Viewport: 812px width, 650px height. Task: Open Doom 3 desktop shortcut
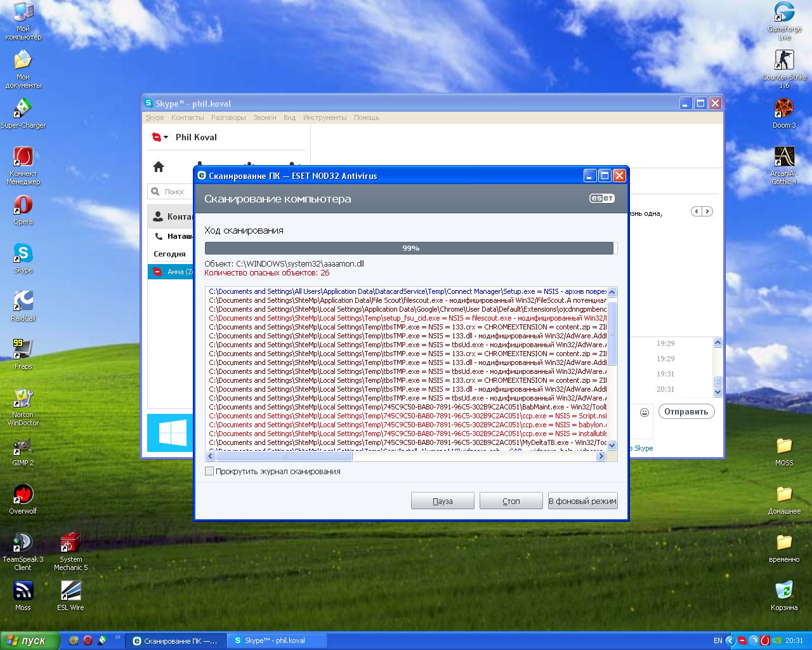coord(785,114)
